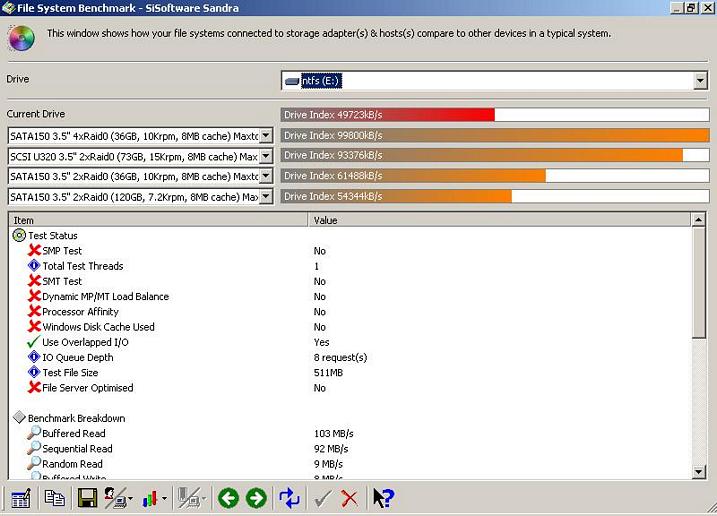717x516 pixels.
Task: Click the Value column header
Action: [499, 220]
